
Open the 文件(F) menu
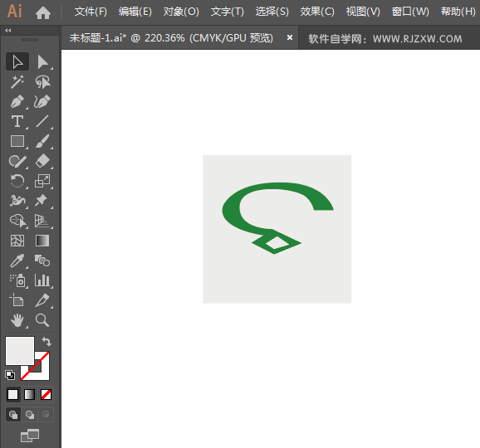point(91,12)
